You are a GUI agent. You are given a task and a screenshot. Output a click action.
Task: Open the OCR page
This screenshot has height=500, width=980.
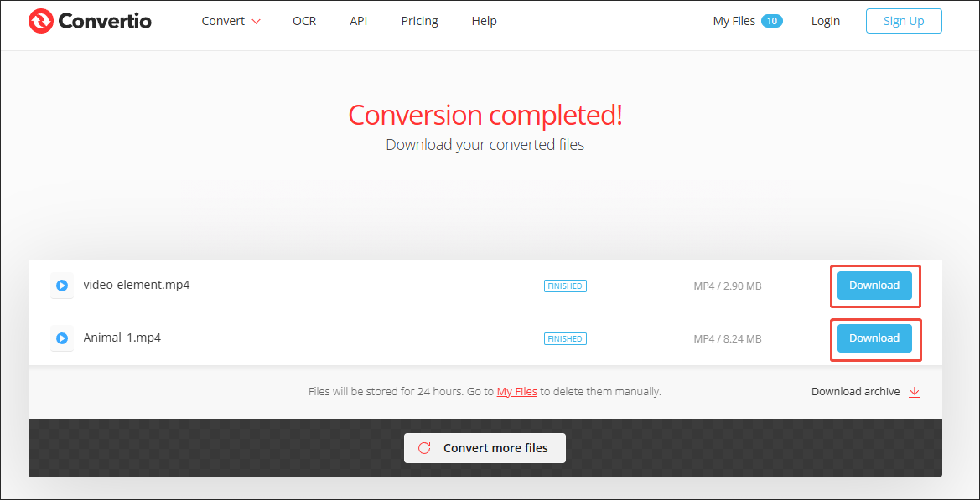point(303,21)
